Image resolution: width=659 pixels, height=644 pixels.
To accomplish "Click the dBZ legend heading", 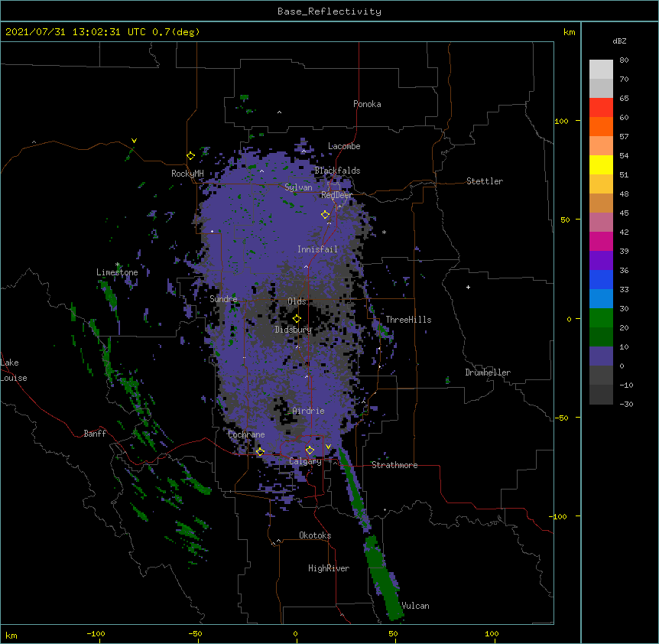I will tap(619, 41).
